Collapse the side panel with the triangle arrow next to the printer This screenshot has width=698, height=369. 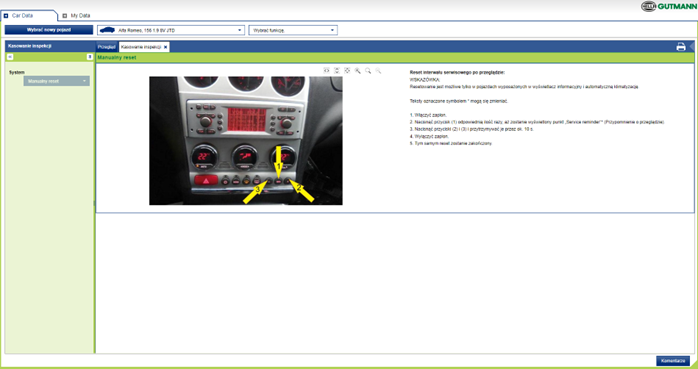[693, 47]
